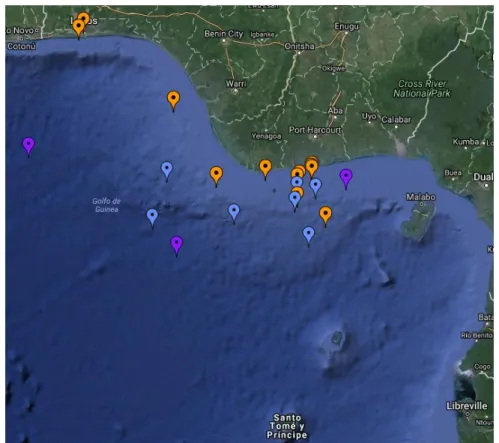
Task: Click the Calabar city label
Action: 396,119
